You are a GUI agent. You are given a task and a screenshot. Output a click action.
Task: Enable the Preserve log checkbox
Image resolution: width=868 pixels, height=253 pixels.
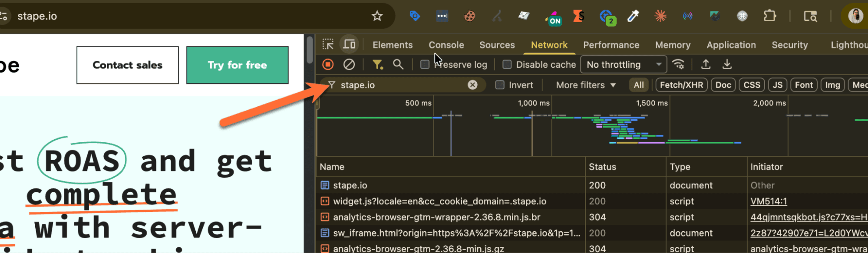tap(425, 65)
